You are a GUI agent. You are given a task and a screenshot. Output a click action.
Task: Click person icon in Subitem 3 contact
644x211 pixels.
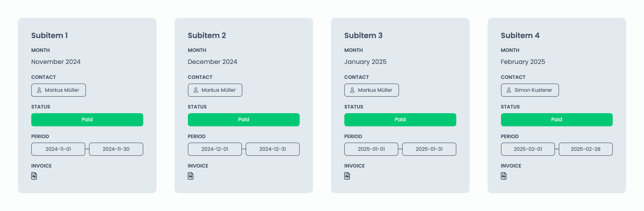352,90
